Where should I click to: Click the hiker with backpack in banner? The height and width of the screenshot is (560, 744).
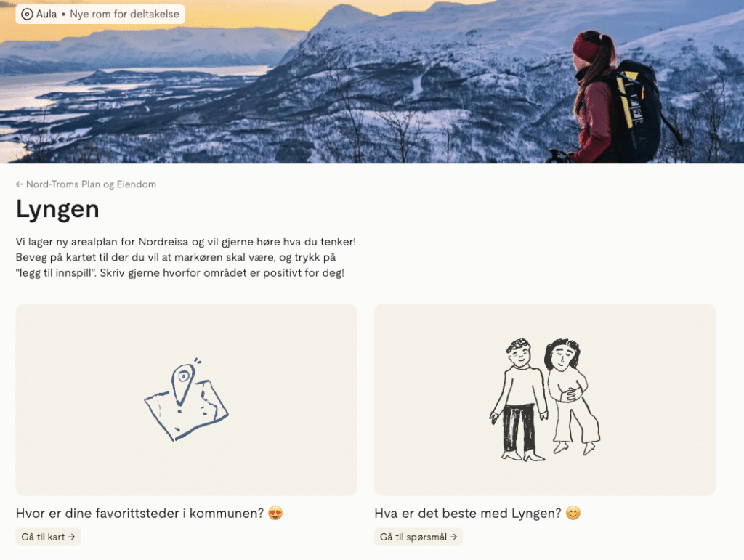point(617,97)
